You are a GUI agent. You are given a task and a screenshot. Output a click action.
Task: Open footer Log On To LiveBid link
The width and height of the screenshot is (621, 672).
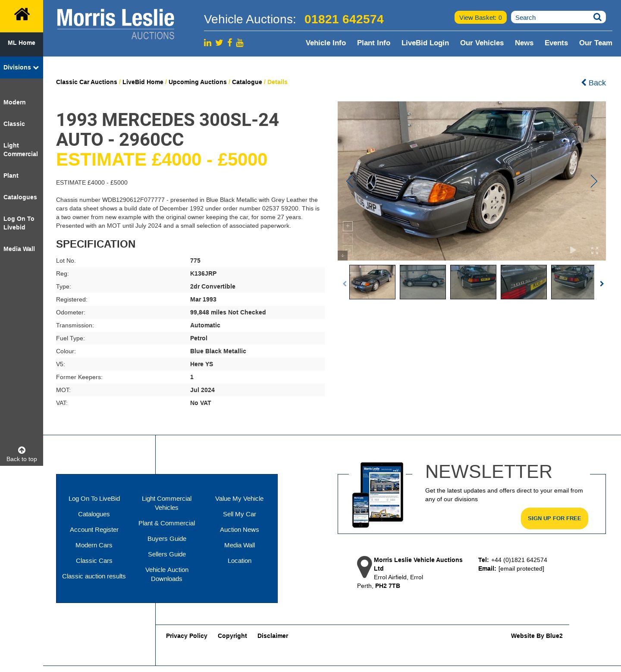click(x=94, y=499)
